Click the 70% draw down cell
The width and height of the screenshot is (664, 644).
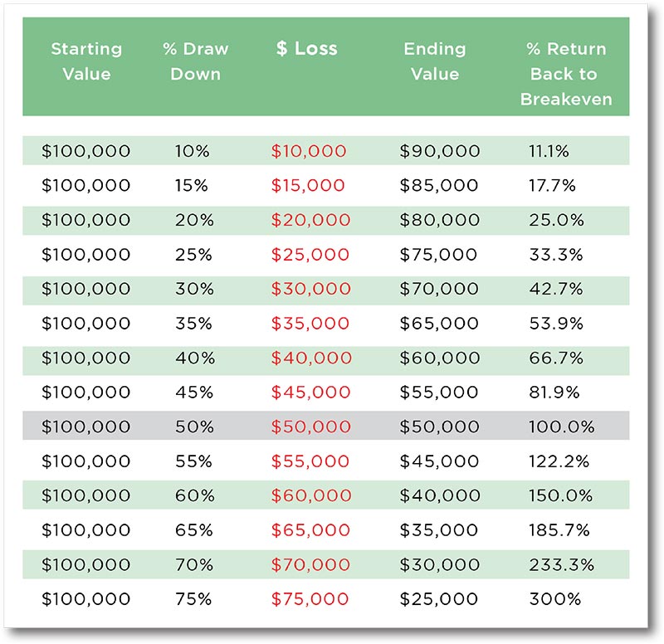click(194, 565)
